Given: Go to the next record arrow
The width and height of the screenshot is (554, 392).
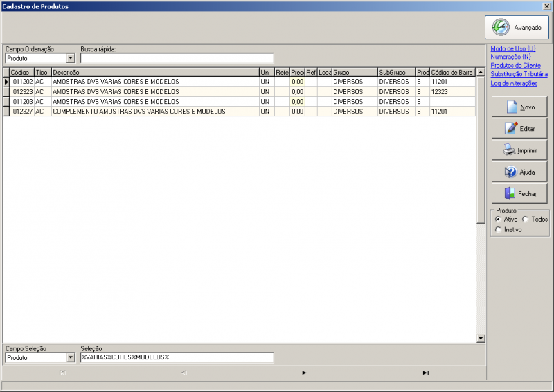Looking at the screenshot, I should click(304, 373).
